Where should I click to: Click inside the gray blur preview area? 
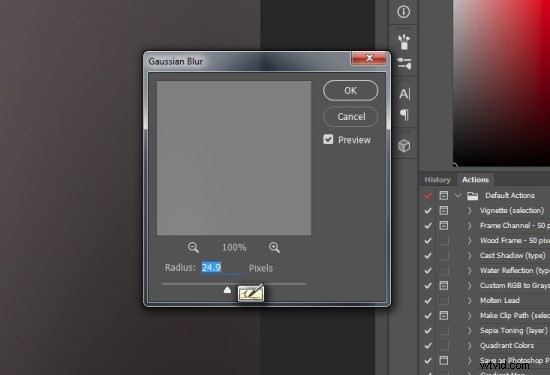click(x=234, y=158)
